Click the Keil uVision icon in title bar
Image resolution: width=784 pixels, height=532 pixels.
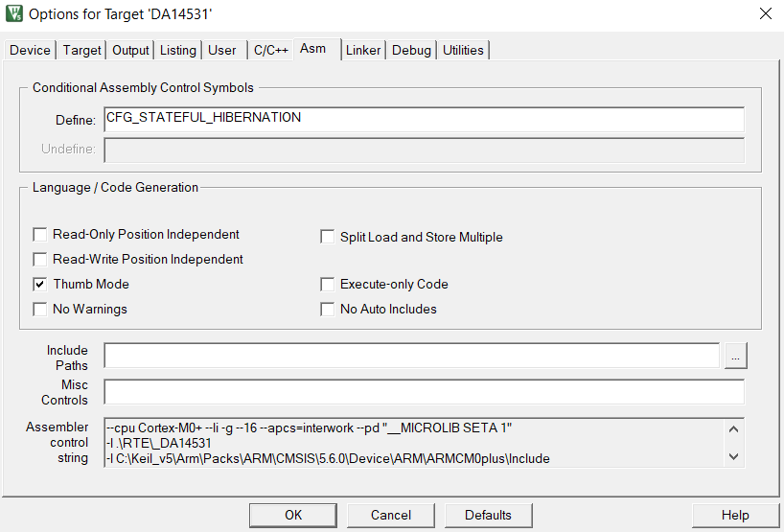14,13
